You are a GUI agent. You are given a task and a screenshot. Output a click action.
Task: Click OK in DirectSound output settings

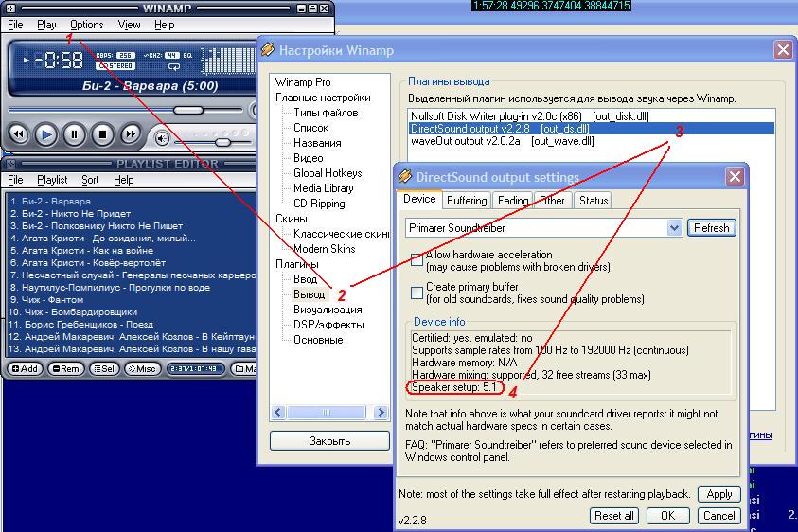pyautogui.click(x=667, y=516)
